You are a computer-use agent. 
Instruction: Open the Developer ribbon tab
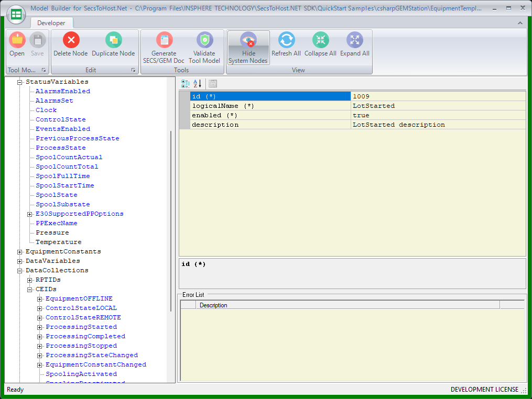click(x=51, y=23)
